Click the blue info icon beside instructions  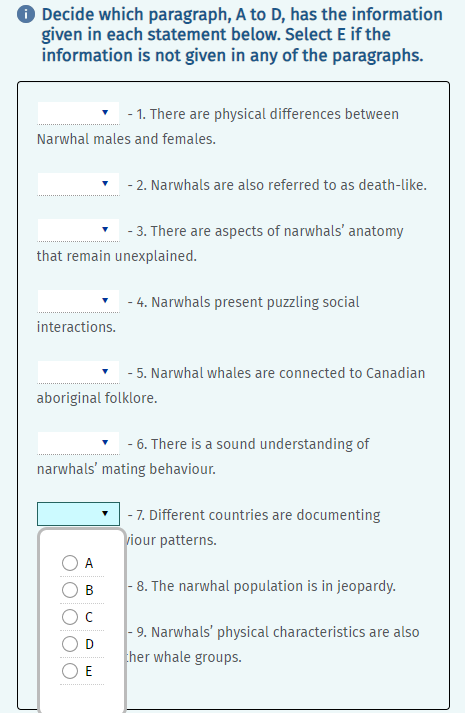26,15
